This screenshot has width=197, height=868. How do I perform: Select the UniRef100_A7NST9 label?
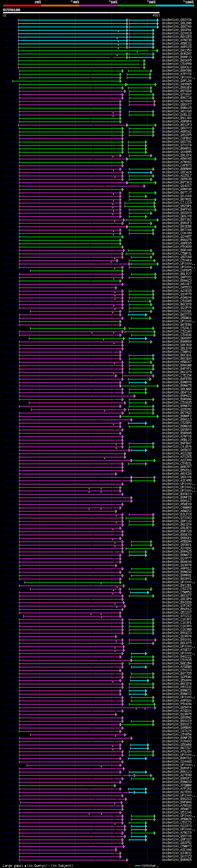pos(177,833)
